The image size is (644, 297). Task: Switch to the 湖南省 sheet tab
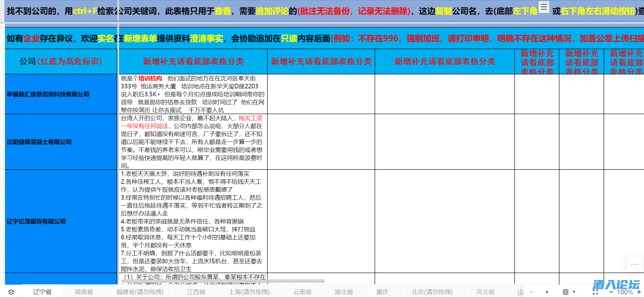(x=84, y=292)
